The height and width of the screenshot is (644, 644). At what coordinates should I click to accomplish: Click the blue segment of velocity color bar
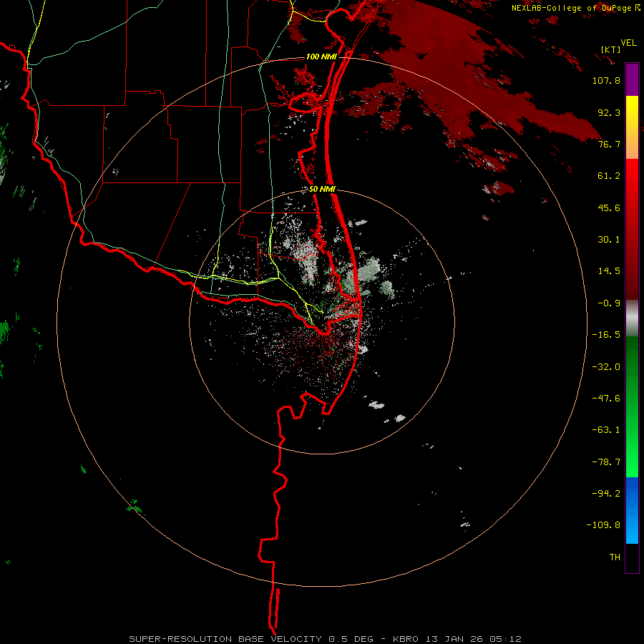pyautogui.click(x=632, y=510)
